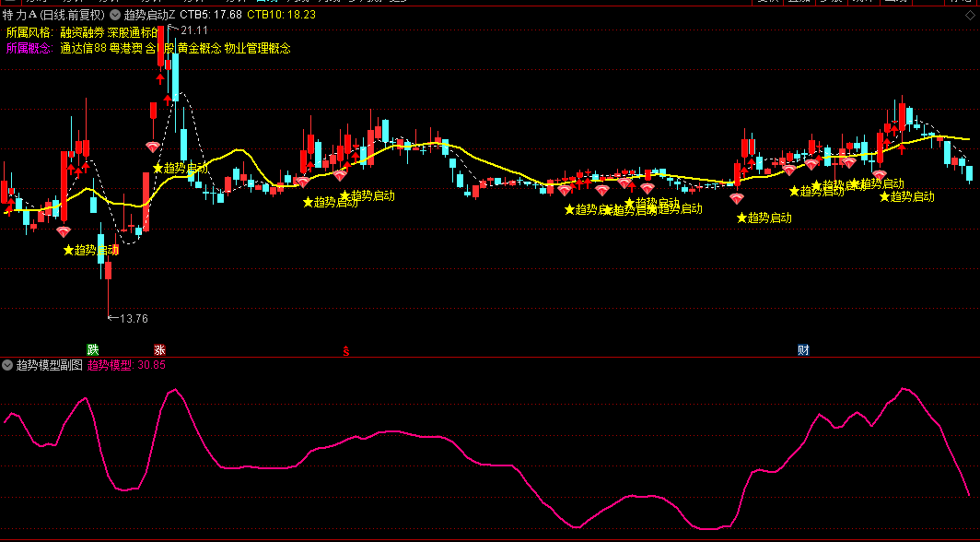Click the 深股通标的 style tag
980x542 pixels.
point(133,32)
